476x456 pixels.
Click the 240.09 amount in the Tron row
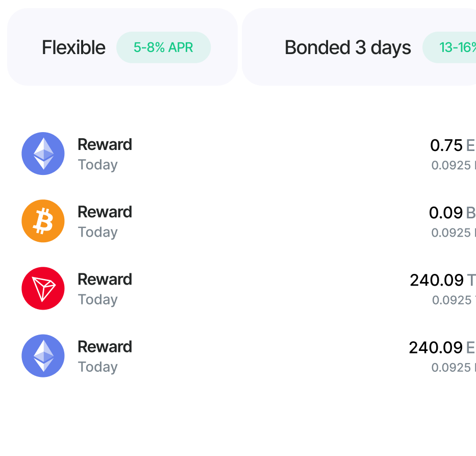coord(436,280)
